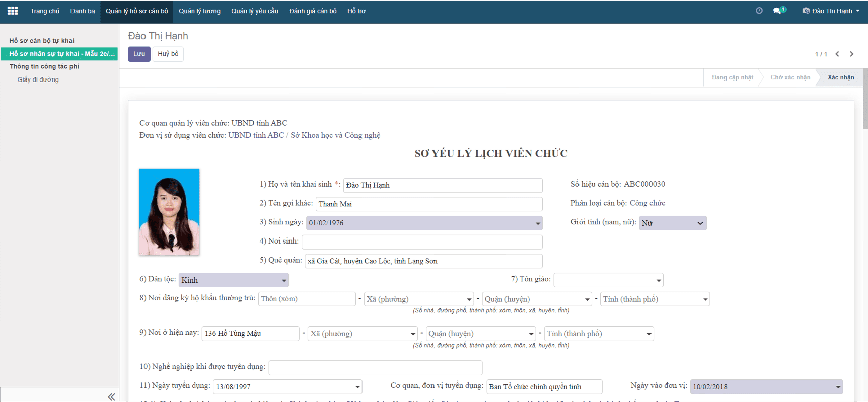Open the chat messages icon
Image resolution: width=868 pixels, height=402 pixels.
(x=778, y=11)
